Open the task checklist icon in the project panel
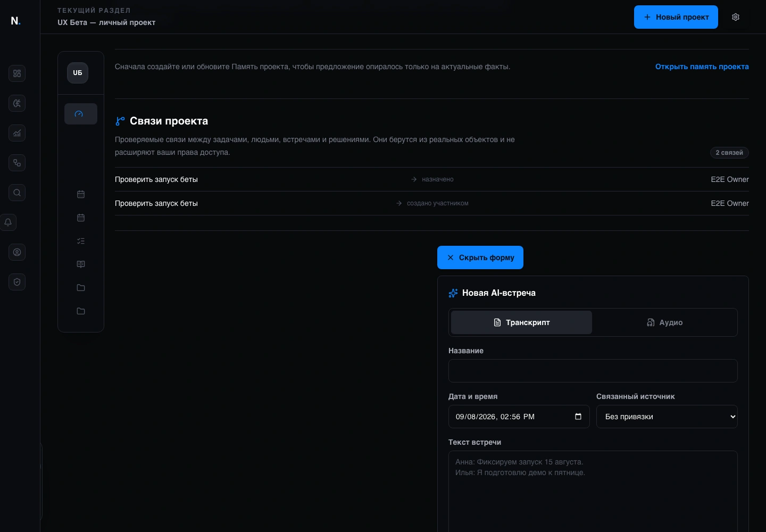Viewport: 766px width, 532px height. 81,241
